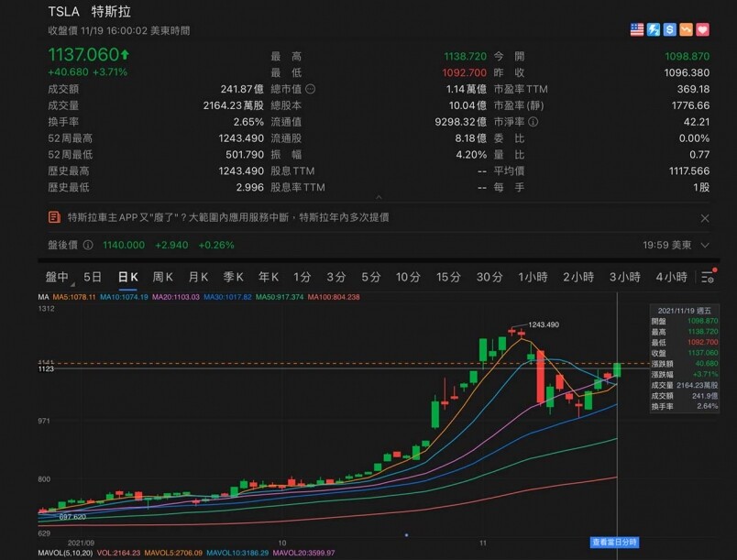Click the 市盈率 TTM value 369.18
This screenshot has width=737, height=560.
[693, 89]
